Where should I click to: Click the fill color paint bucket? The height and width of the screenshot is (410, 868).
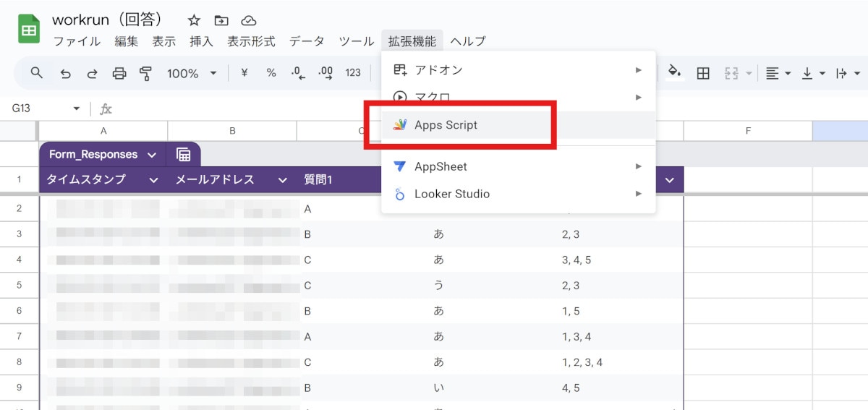674,72
